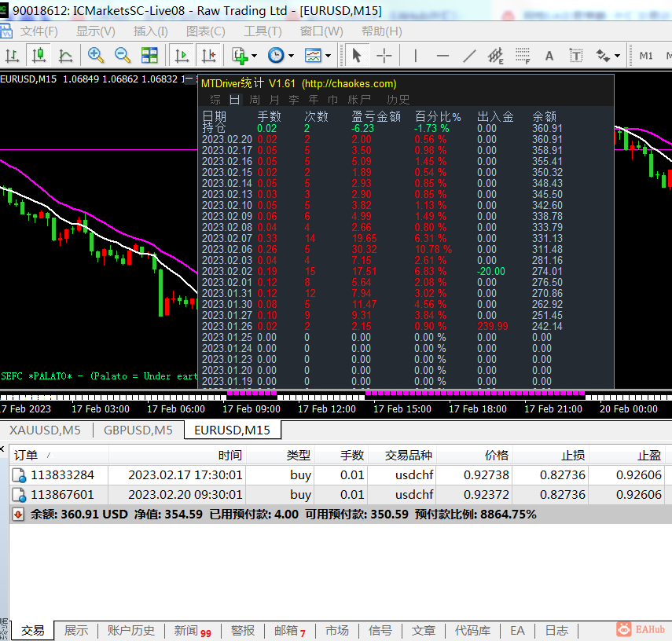Tile chart windows with the grid icon
The height and width of the screenshot is (641, 672).
click(149, 56)
